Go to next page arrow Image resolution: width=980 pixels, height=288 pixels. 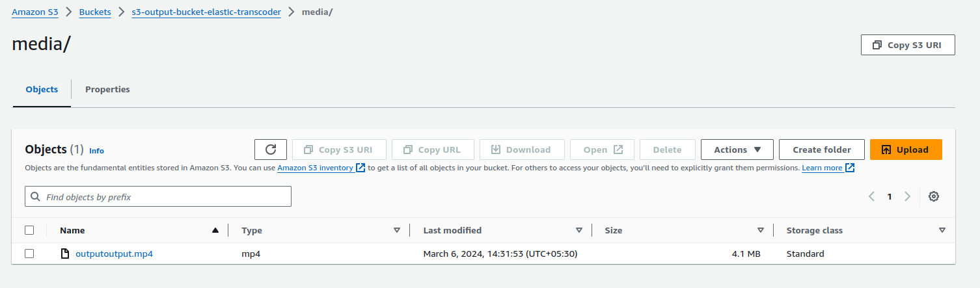click(907, 196)
